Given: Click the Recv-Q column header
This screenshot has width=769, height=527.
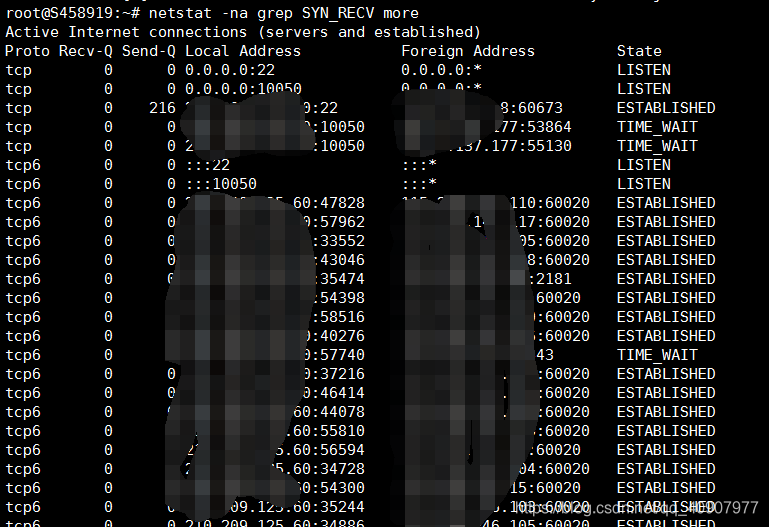Looking at the screenshot, I should pos(86,51).
